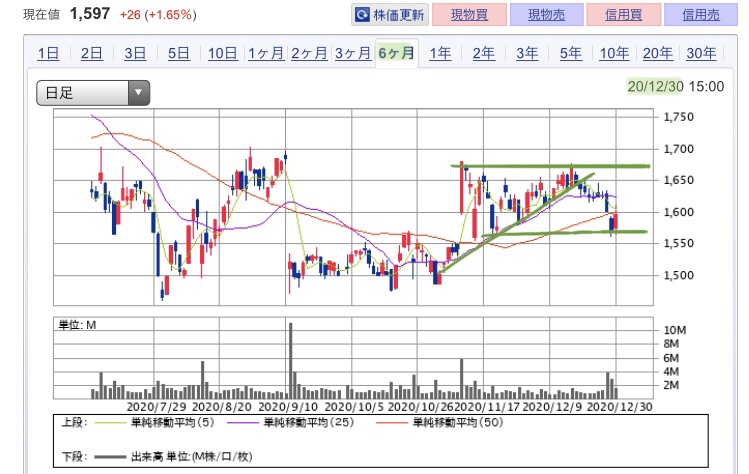
Task: Click the current price 1,597
Action: 90,13
